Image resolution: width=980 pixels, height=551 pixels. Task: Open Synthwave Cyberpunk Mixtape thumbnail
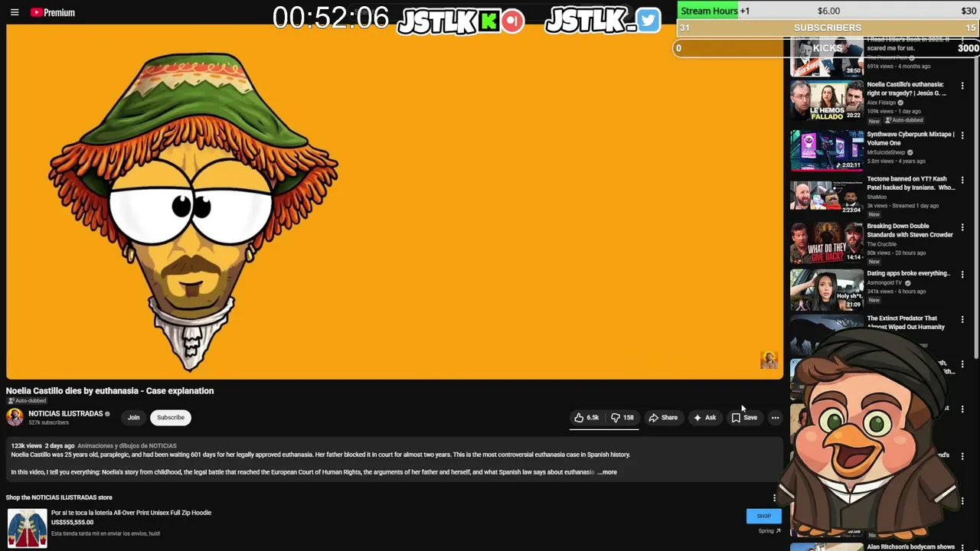click(x=827, y=150)
